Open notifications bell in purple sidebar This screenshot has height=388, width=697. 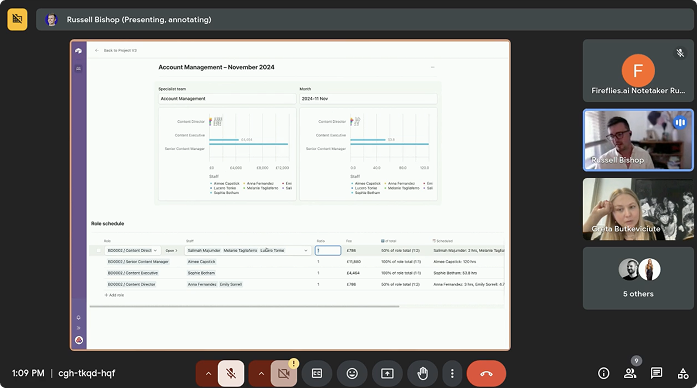click(79, 317)
